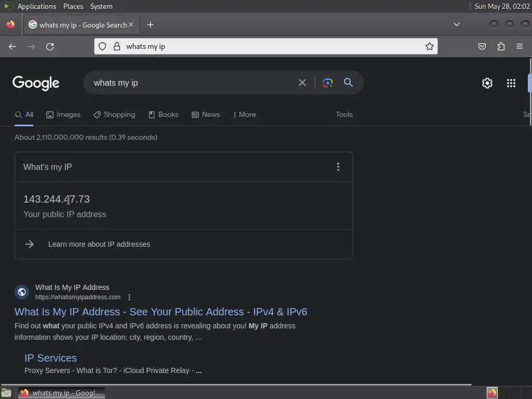Switch to the News results tab
Viewport: 532px width, 399px height.
[206, 115]
